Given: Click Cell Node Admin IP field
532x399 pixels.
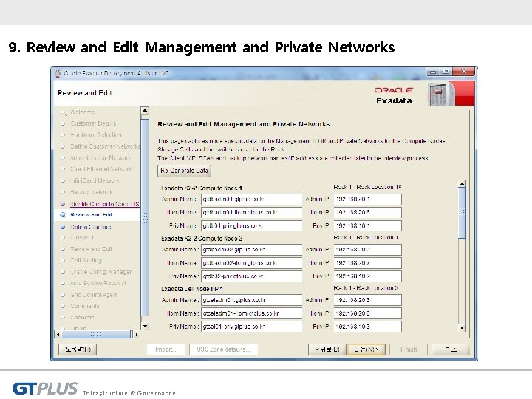Looking at the screenshot, I should (368, 300).
